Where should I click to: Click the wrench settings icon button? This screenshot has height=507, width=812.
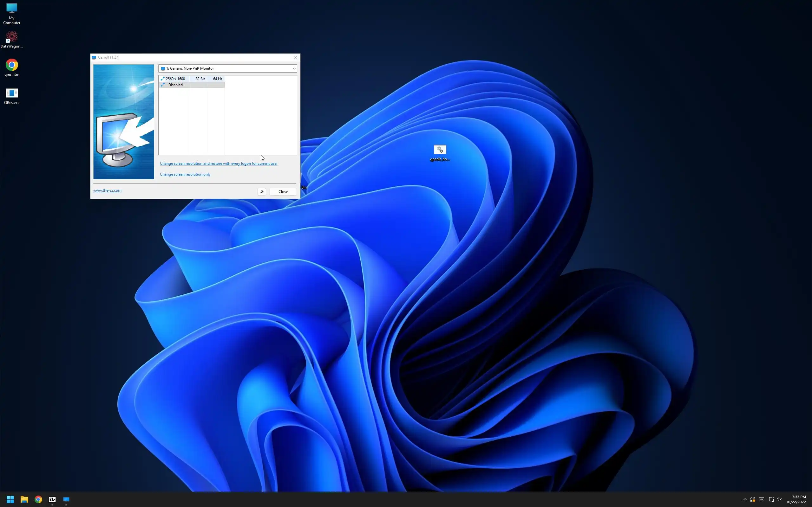[x=262, y=191]
